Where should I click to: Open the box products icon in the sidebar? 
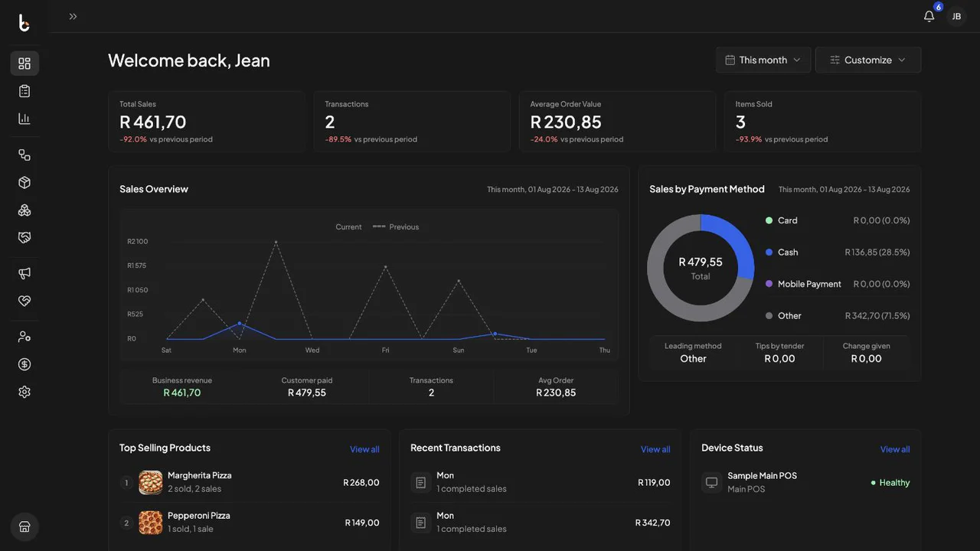[24, 182]
